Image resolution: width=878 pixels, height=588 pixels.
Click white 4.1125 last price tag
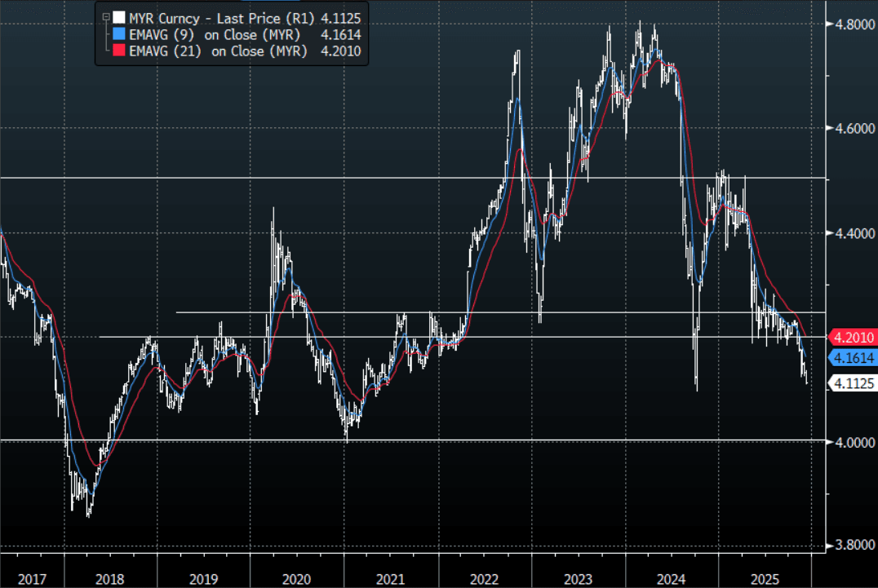click(x=851, y=382)
